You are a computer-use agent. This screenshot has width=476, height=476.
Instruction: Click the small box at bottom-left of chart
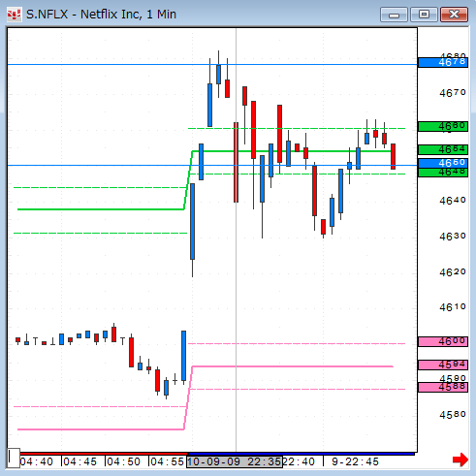pyautogui.click(x=14, y=458)
